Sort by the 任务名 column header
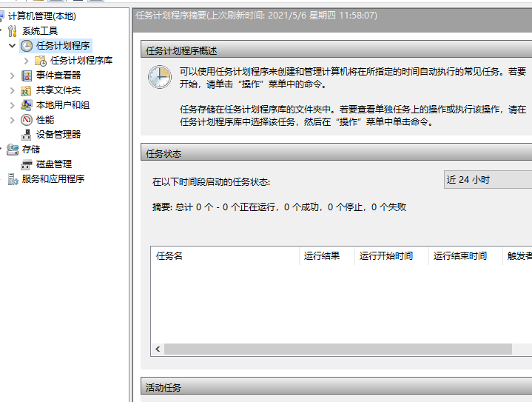This screenshot has width=532, height=402. [x=222, y=256]
